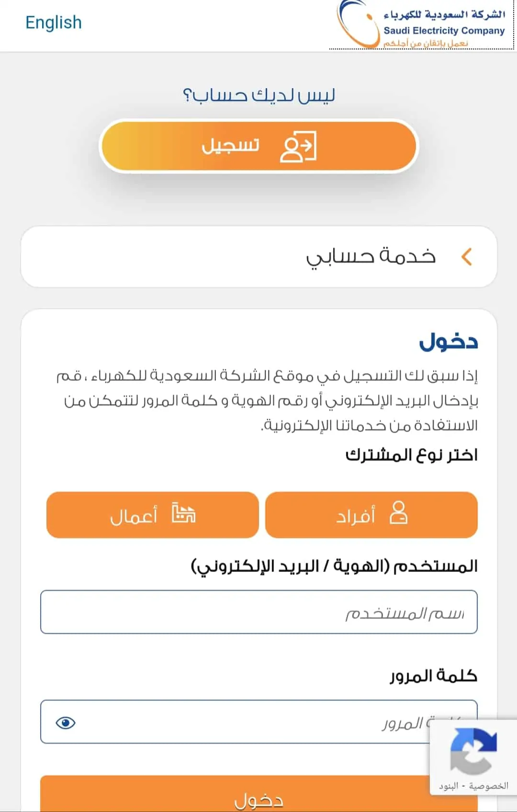Image resolution: width=517 pixels, height=812 pixels.
Task: Select أفراد subscriber type
Action: click(x=371, y=515)
